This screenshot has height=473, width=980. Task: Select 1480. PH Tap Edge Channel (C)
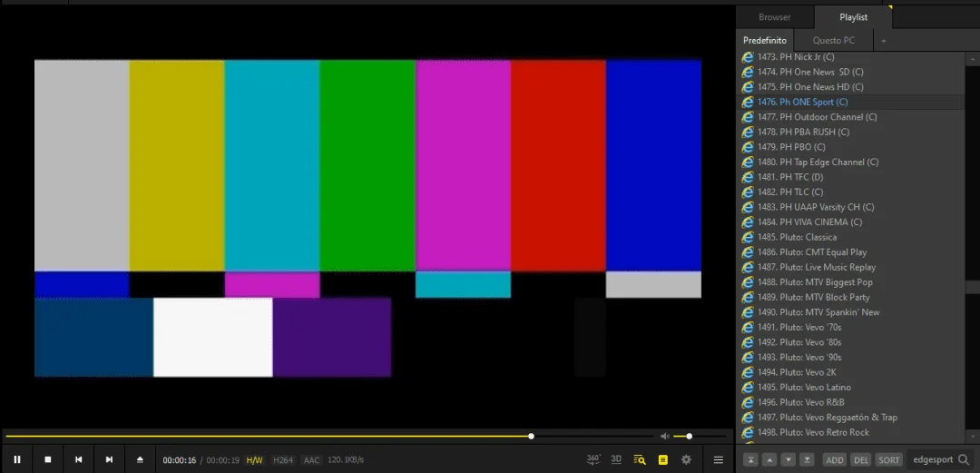pyautogui.click(x=850, y=162)
